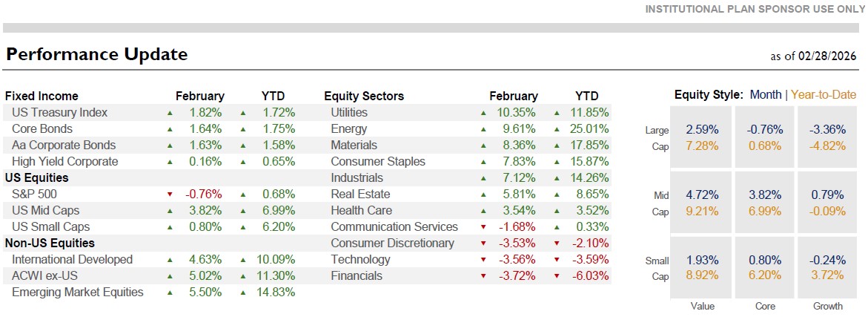Image resolution: width=868 pixels, height=317 pixels.
Task: Click the down arrow for Financials YTD
Action: click(x=557, y=276)
